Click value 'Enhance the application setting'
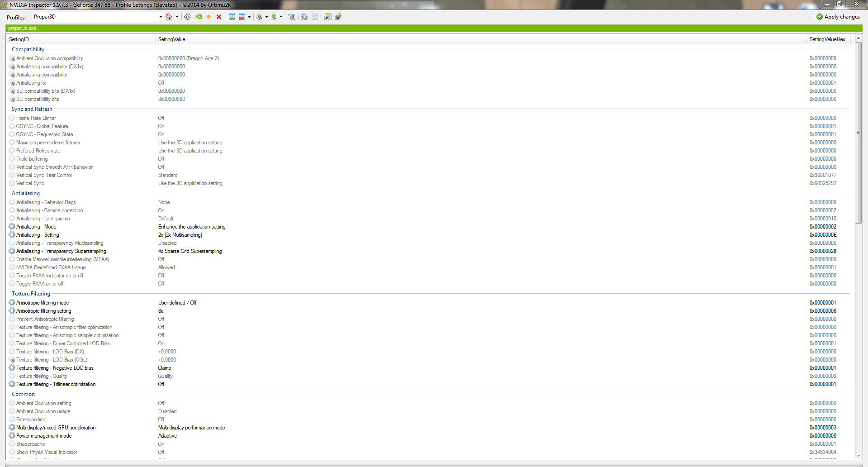868x467 pixels. point(192,227)
